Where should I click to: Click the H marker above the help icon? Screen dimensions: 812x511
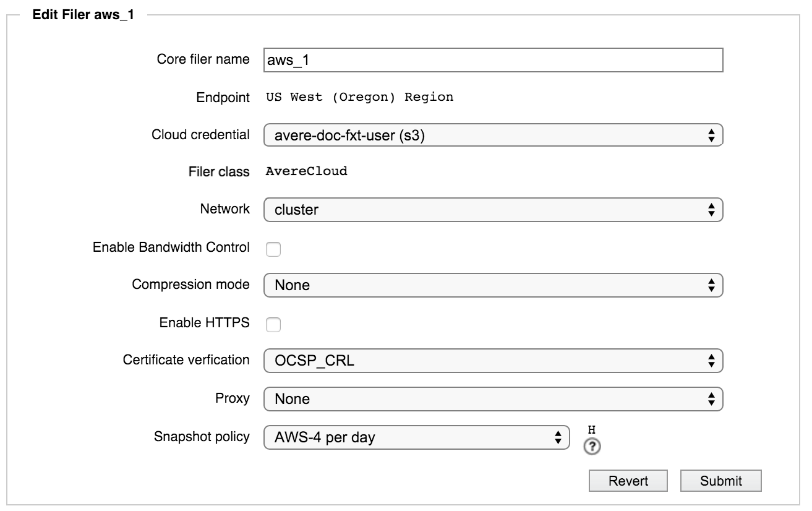(x=592, y=430)
